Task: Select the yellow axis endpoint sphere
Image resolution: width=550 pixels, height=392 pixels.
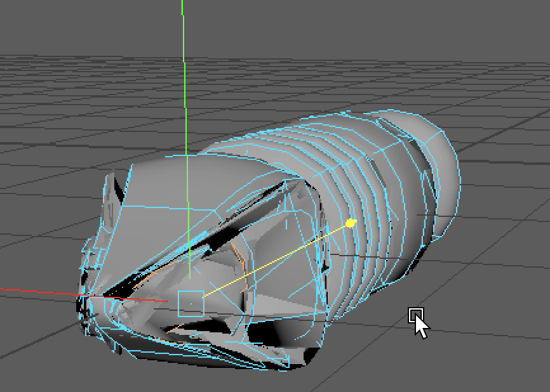Action: tap(350, 223)
